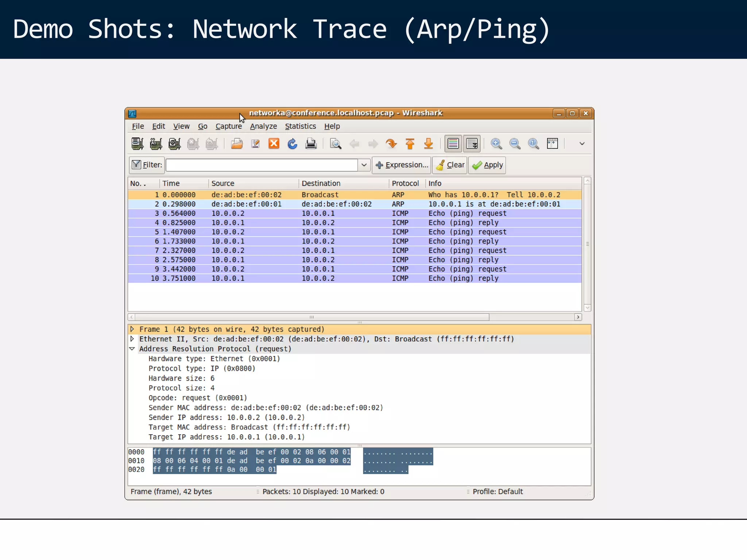
Task: Click the save capture file icon
Action: click(x=255, y=144)
